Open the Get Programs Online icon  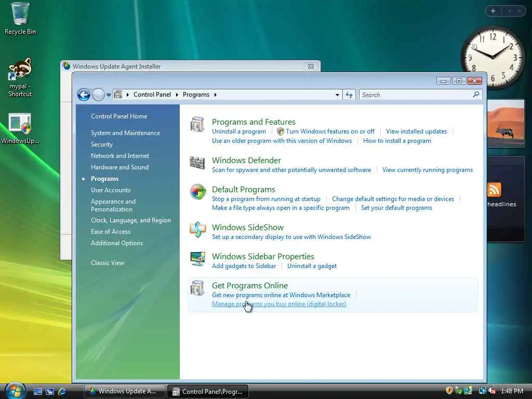pos(197,288)
